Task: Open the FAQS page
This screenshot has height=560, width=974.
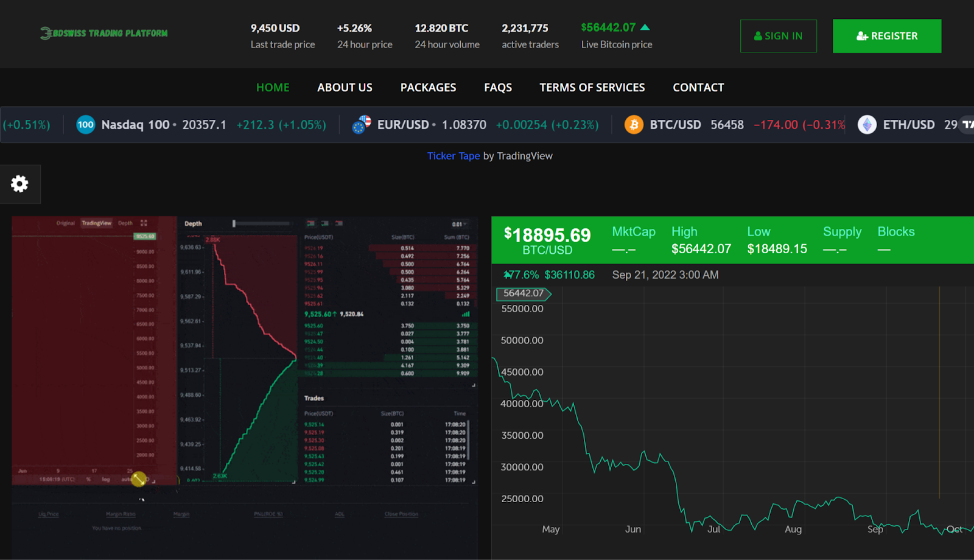Action: (498, 88)
